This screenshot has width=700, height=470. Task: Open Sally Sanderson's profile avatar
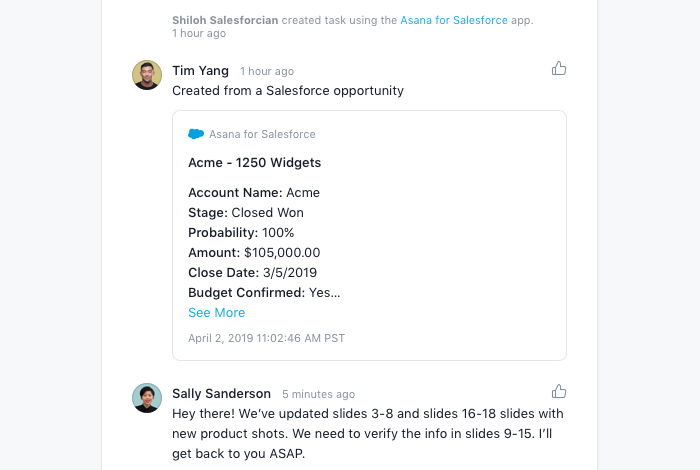tap(147, 398)
